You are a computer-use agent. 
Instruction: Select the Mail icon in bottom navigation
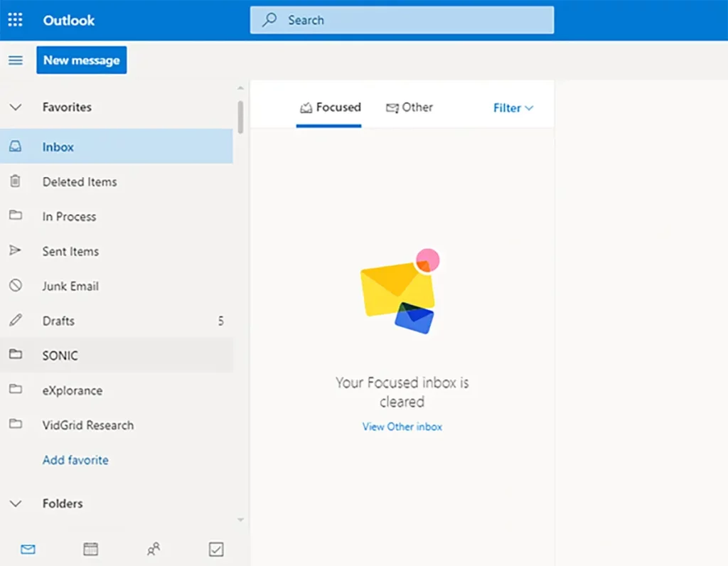click(27, 548)
